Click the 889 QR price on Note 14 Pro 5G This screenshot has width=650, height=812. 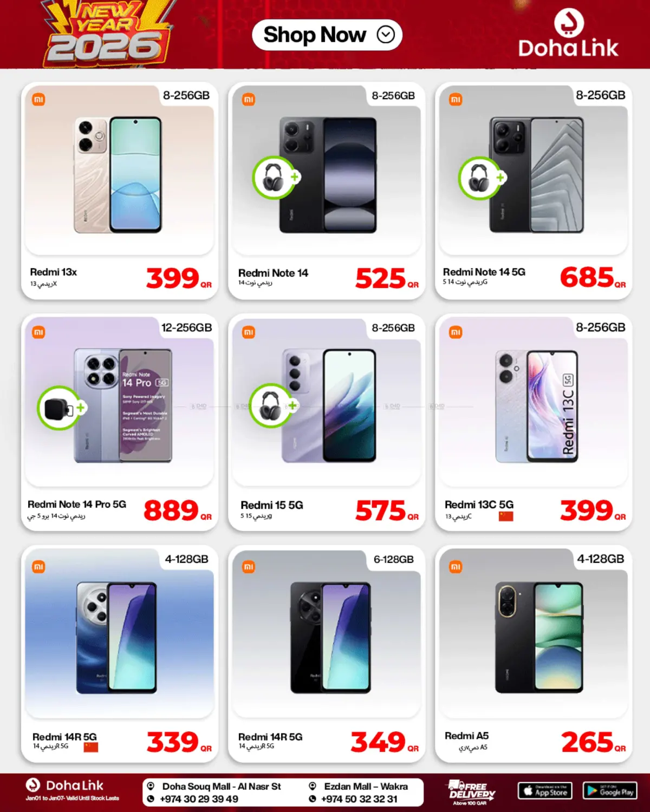177,510
